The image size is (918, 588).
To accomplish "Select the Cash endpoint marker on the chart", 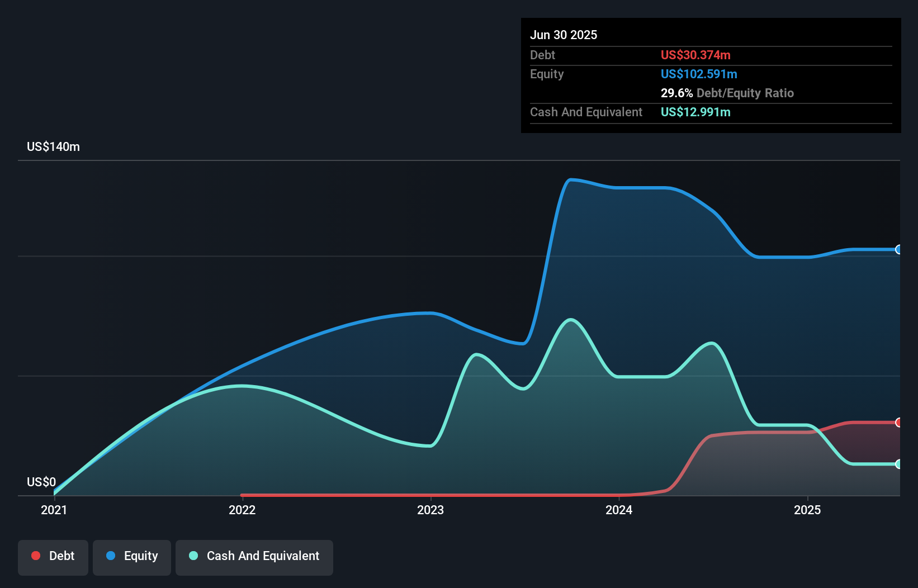I will [x=898, y=464].
